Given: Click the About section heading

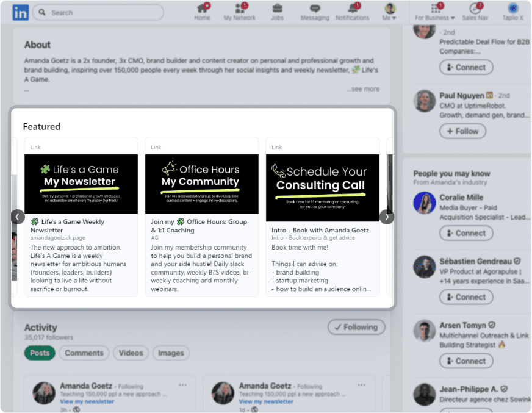Looking at the screenshot, I should (37, 45).
